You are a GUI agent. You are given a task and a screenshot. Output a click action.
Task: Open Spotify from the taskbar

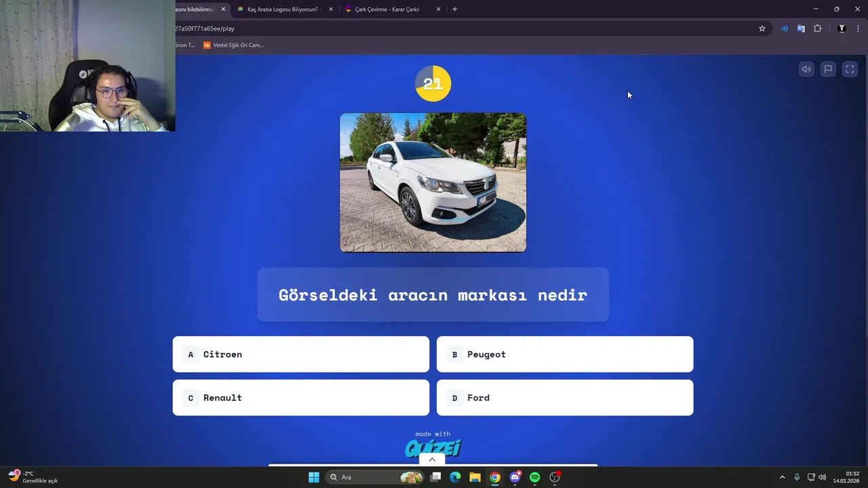[x=535, y=477]
